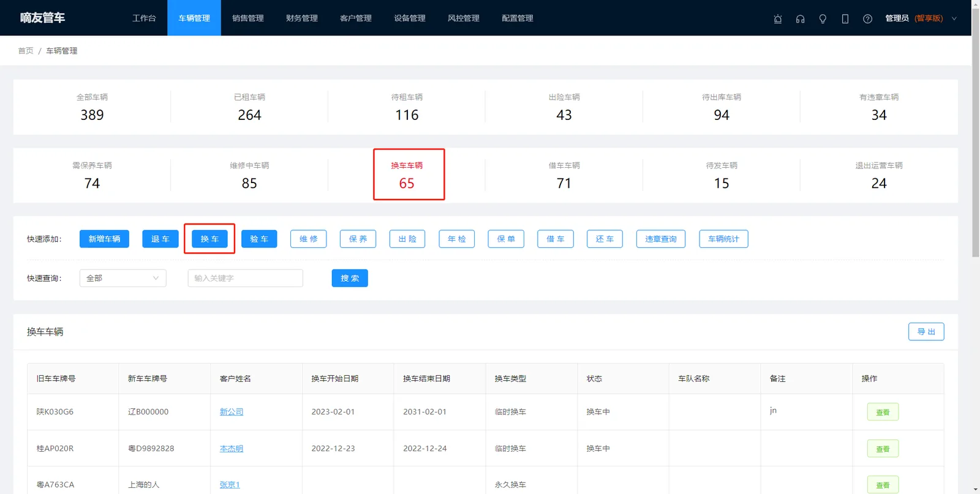
Task: Open the mobile phone icon in header
Action: [845, 18]
